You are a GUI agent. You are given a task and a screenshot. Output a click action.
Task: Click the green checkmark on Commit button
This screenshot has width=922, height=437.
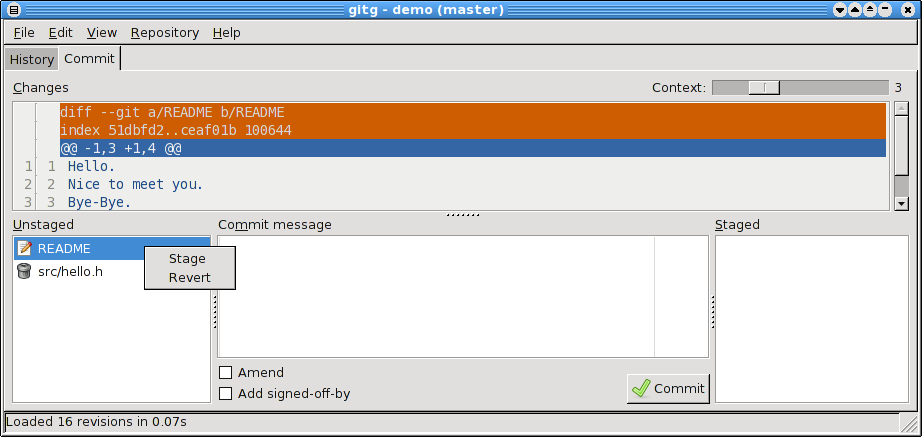point(641,388)
